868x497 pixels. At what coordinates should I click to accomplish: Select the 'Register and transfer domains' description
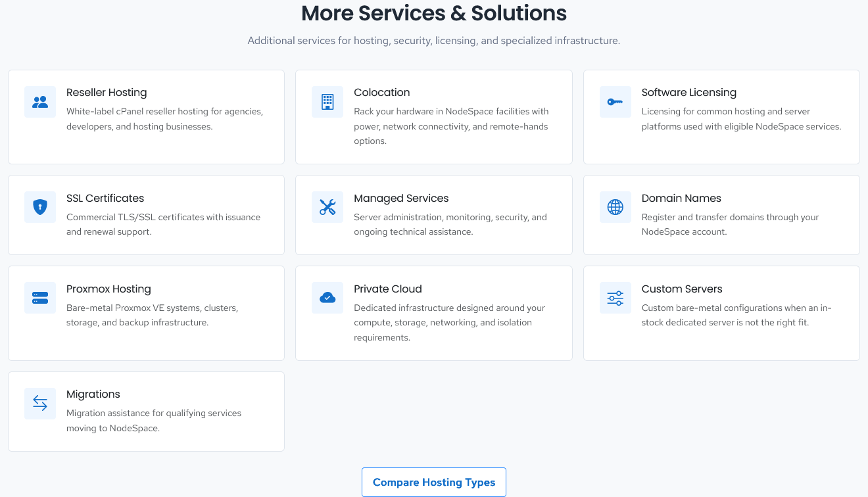coord(731,224)
